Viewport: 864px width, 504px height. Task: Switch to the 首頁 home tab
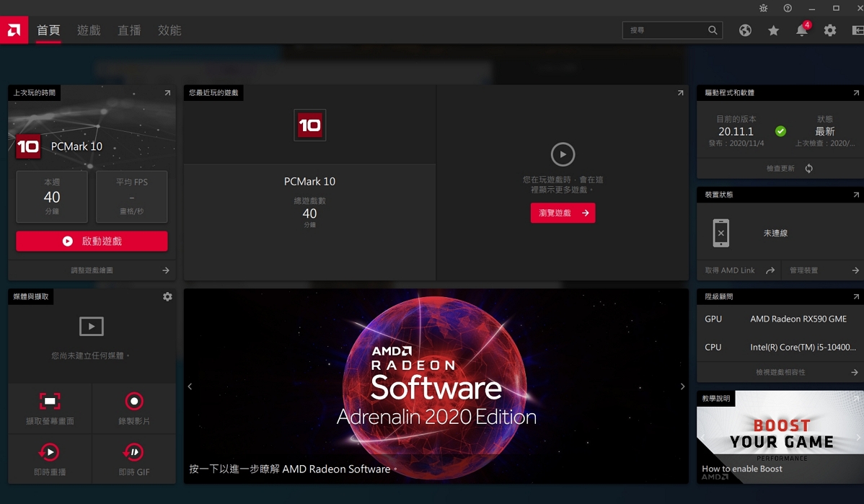48,30
